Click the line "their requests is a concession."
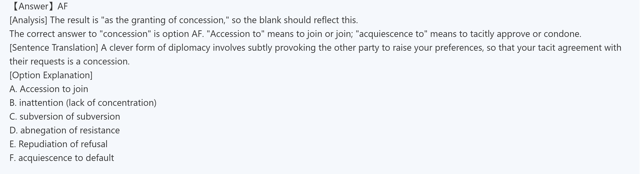 (70, 61)
